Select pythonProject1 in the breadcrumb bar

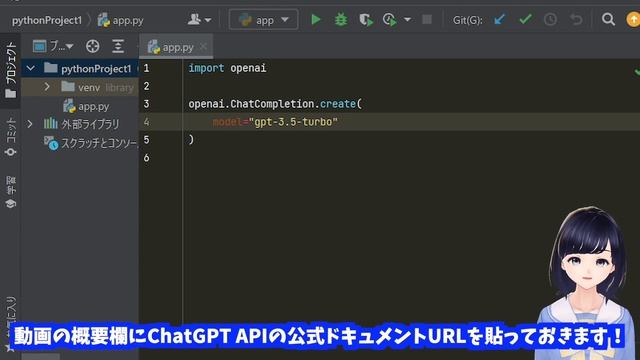point(47,20)
